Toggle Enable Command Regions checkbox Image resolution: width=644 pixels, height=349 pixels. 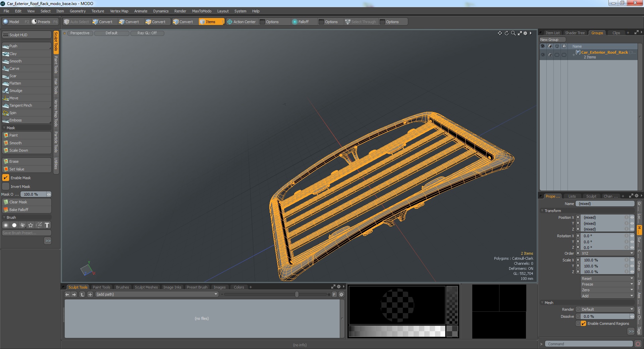click(x=584, y=323)
